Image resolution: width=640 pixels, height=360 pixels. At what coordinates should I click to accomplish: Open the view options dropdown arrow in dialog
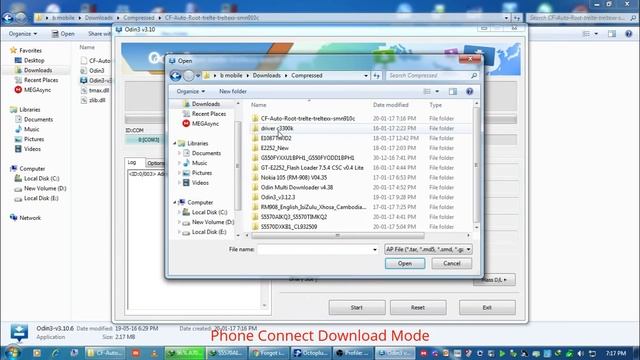click(437, 91)
